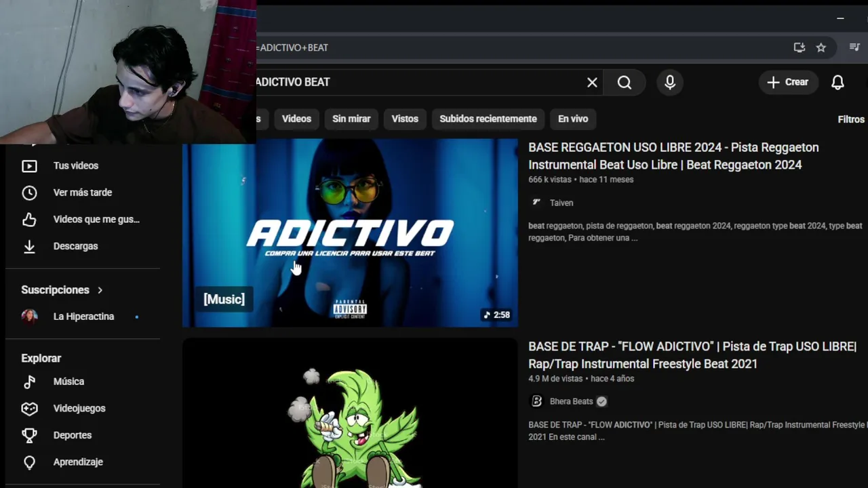Select the Videos filter chip
Screen dimensions: 868x488
[296, 119]
